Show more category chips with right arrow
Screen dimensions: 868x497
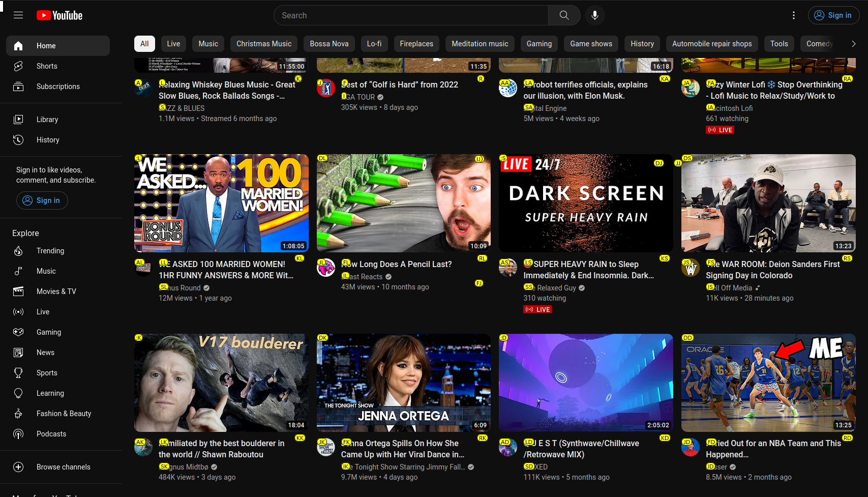pos(853,44)
